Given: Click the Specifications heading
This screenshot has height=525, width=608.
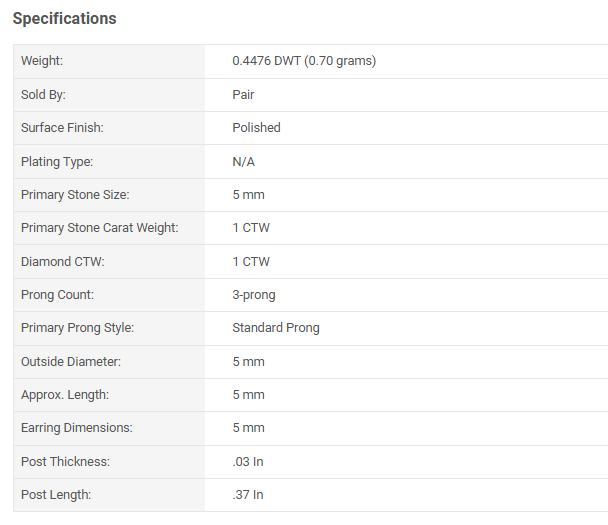Looking at the screenshot, I should click(64, 19).
